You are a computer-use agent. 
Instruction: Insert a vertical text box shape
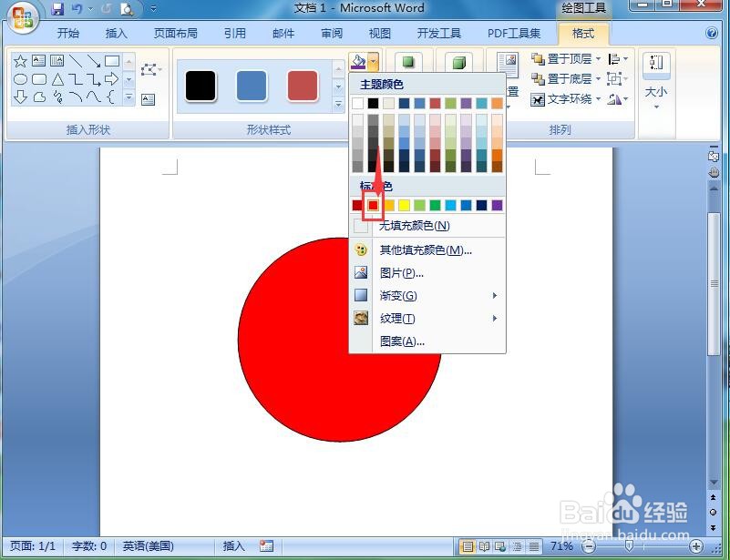coord(57,60)
